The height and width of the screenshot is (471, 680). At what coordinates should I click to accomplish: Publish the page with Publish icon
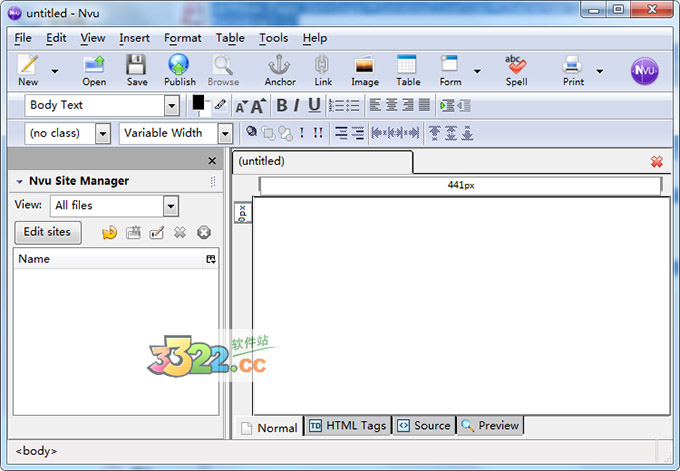point(180,70)
